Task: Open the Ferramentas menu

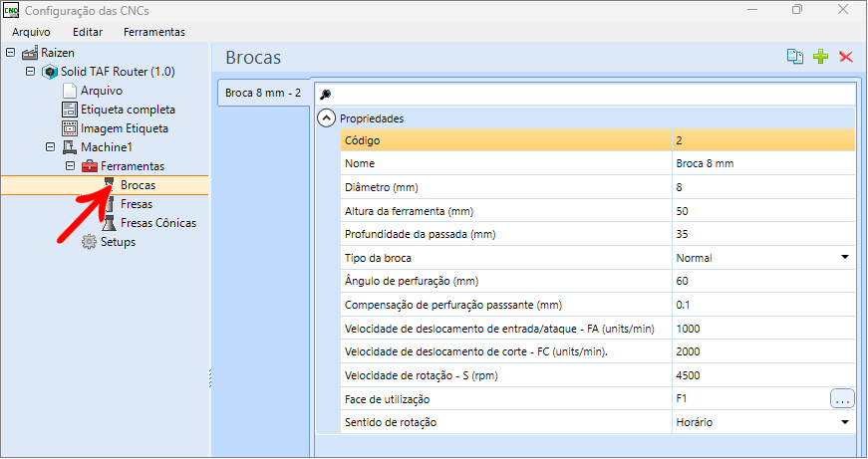Action: click(x=154, y=32)
